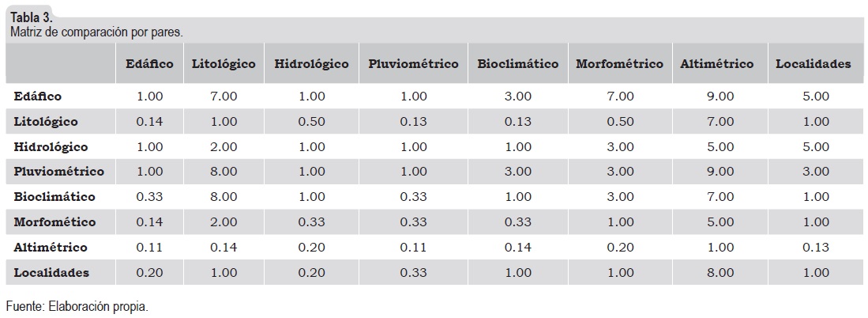The image size is (868, 318).
Task: Select the Morfométrico column header
Action: 619,64
